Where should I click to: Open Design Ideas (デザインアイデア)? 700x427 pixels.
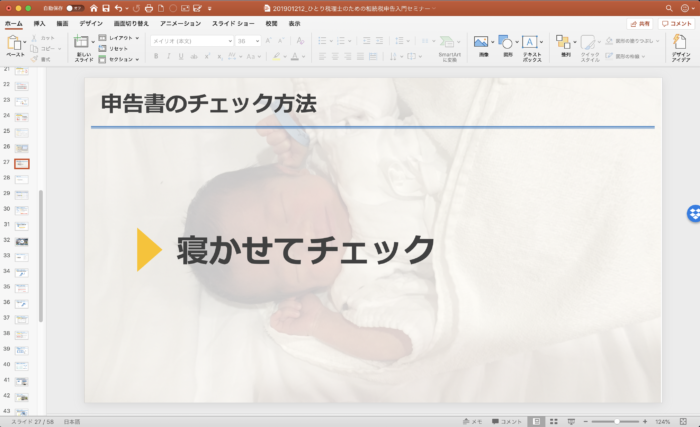point(680,46)
